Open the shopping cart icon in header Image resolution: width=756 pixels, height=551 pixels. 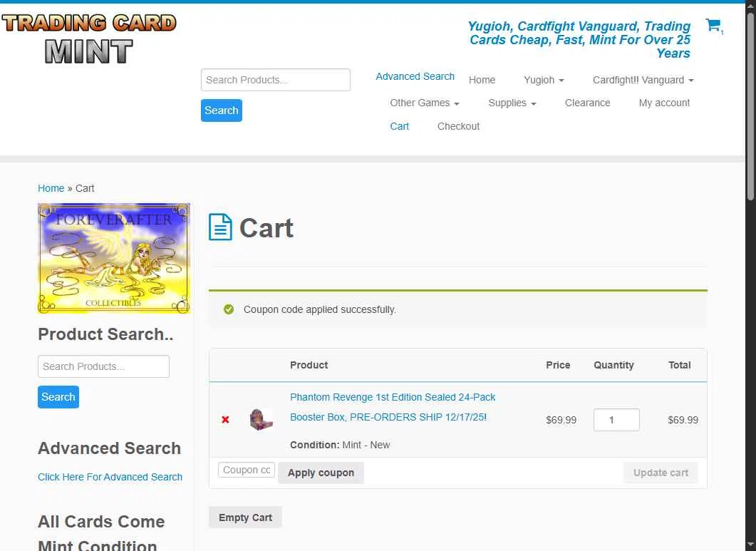(713, 25)
